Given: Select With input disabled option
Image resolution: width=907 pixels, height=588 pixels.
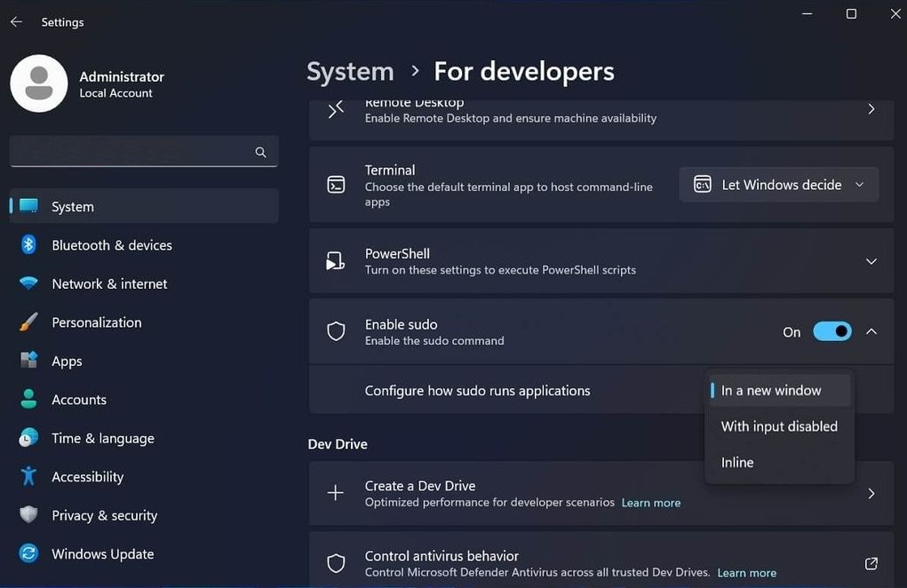Looking at the screenshot, I should tap(780, 426).
